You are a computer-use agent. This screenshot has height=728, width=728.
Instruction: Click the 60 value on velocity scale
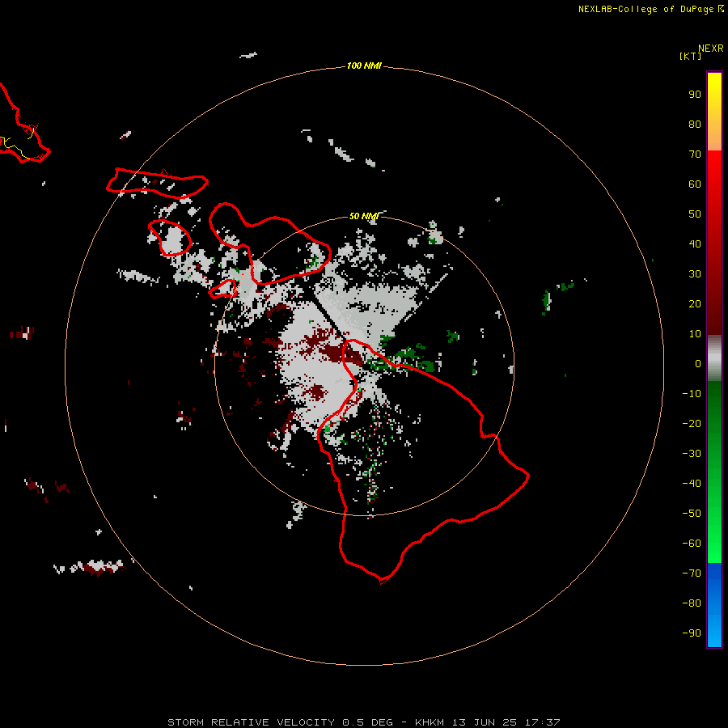pos(695,184)
